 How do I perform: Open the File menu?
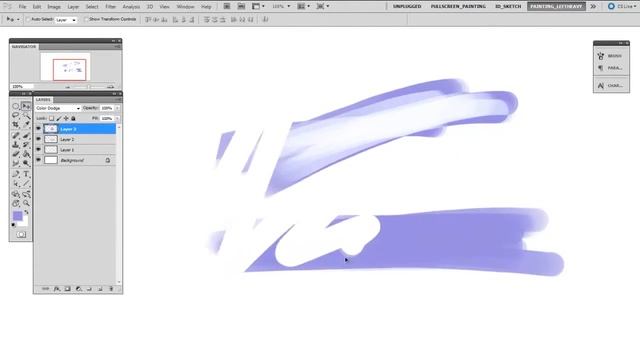(22, 7)
